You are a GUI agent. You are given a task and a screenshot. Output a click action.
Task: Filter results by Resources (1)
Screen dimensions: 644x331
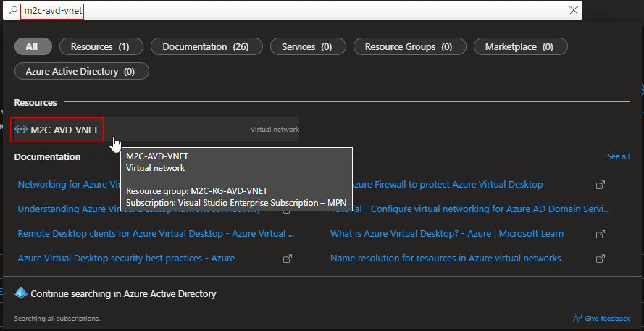(x=99, y=46)
